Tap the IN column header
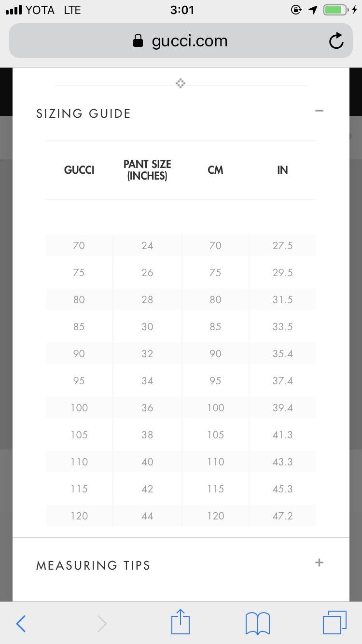The width and height of the screenshot is (362, 644). pos(282,170)
